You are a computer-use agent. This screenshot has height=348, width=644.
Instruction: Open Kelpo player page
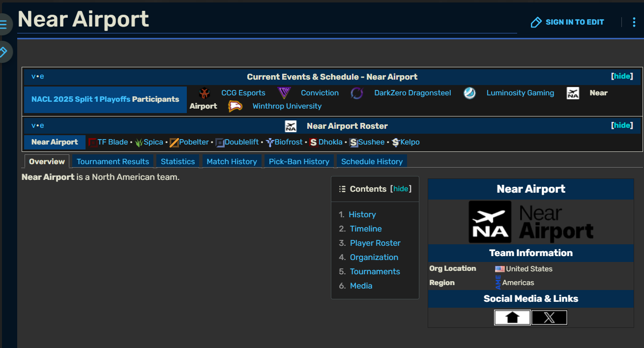point(410,142)
